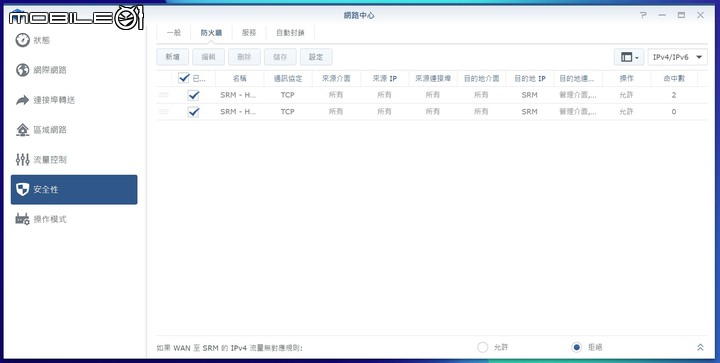Click the 來源介面 column header

tap(336, 78)
